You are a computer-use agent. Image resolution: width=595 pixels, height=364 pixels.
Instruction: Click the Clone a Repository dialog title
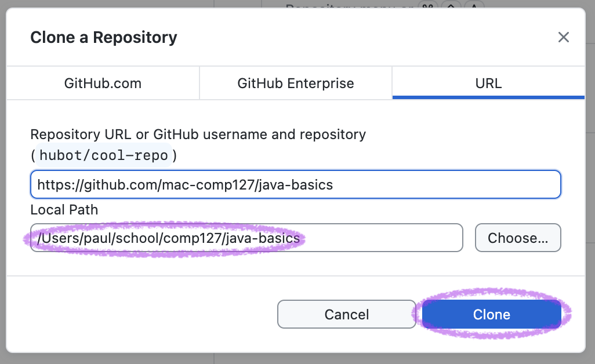click(x=103, y=37)
